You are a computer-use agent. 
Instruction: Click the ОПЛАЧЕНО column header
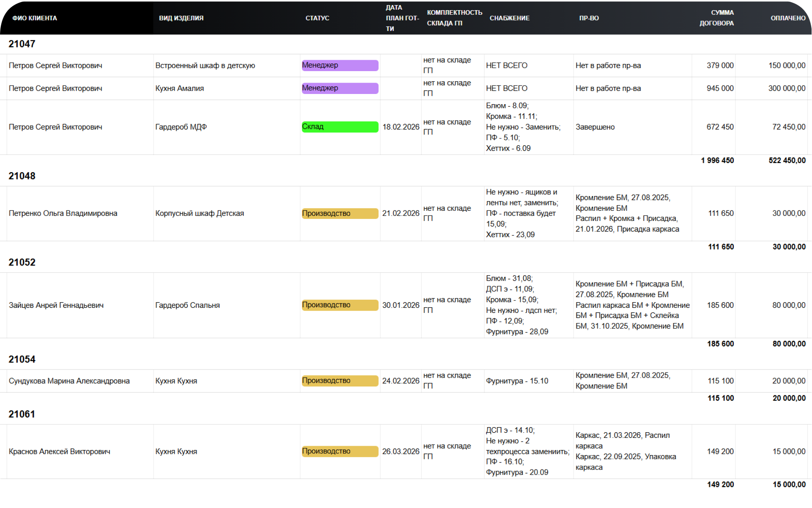click(787, 18)
